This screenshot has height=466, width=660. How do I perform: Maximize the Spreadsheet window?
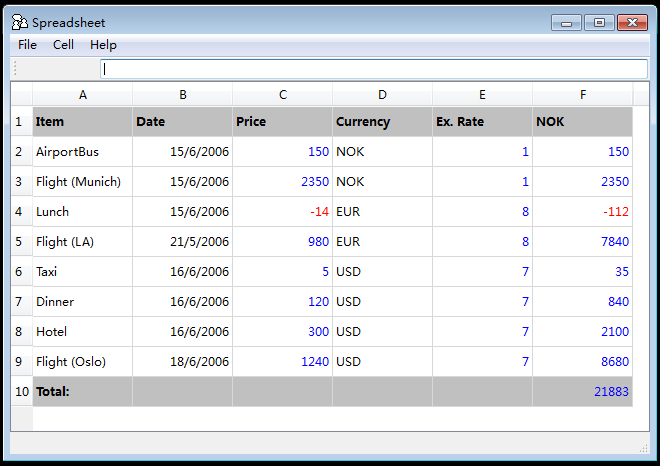[x=599, y=23]
